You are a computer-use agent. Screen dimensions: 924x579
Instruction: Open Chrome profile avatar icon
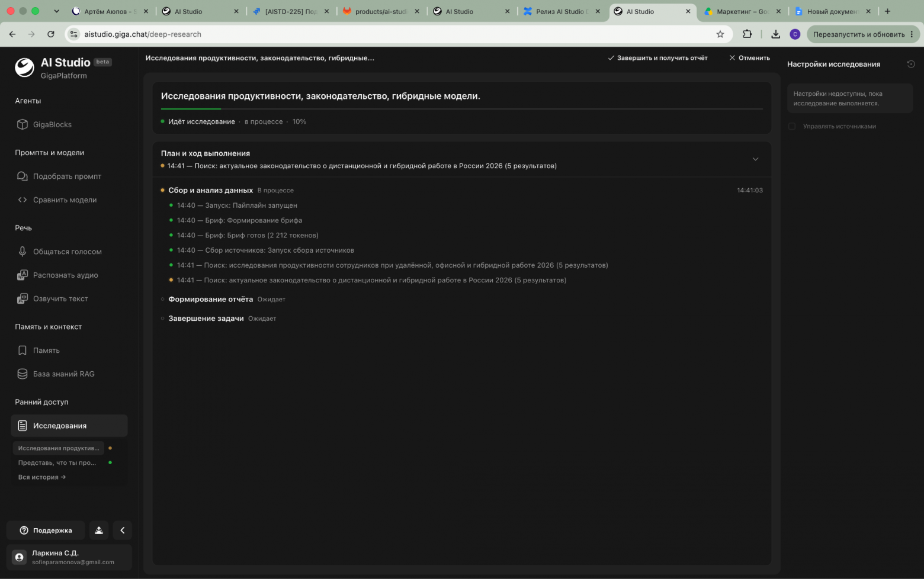click(795, 34)
